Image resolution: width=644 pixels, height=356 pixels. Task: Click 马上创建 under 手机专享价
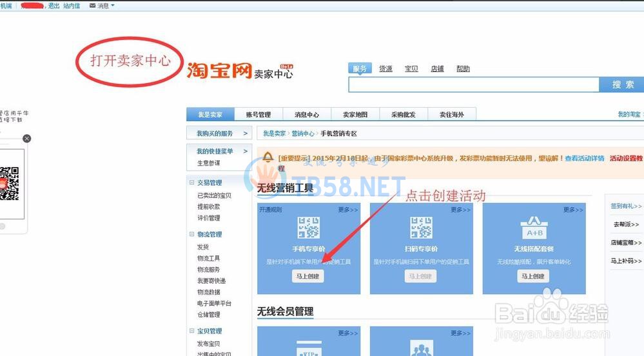pyautogui.click(x=308, y=276)
